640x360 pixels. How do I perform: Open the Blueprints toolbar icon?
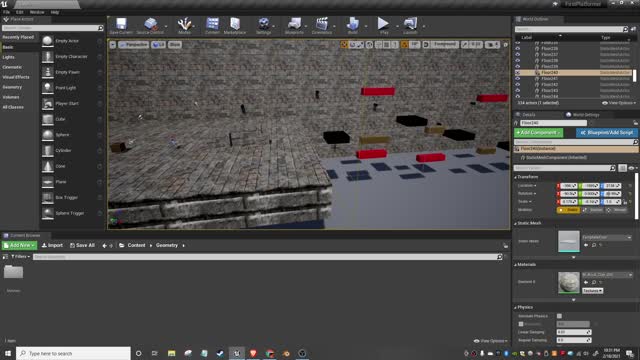(x=294, y=26)
